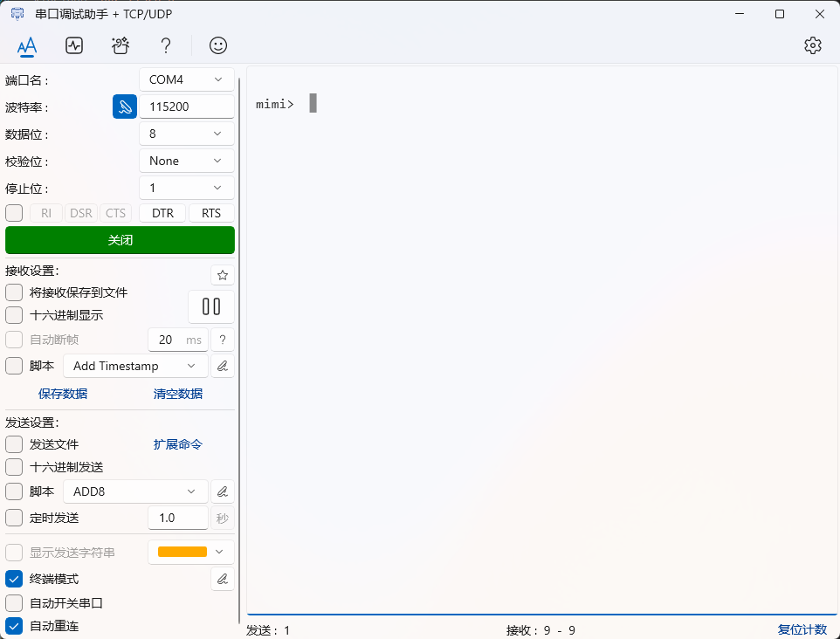Switch to the text view tab icon
Viewport: 840px width, 639px height.
(x=27, y=45)
